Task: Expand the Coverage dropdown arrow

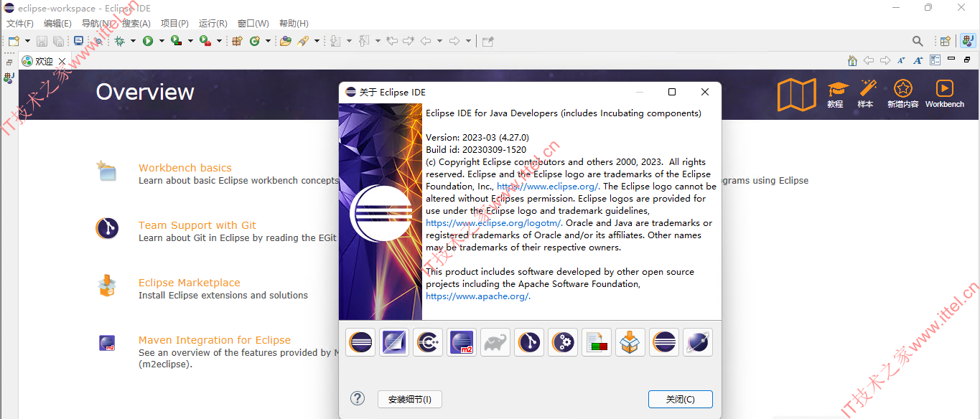Action: (x=190, y=41)
